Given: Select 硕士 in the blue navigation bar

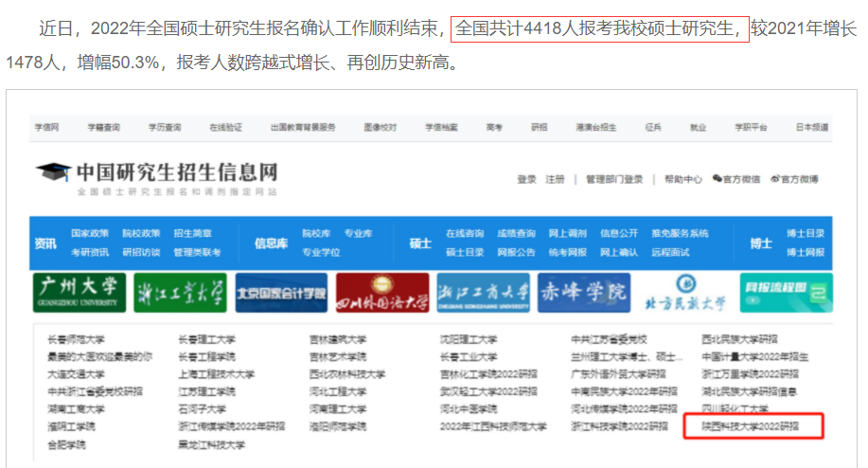Looking at the screenshot, I should coord(420,243).
